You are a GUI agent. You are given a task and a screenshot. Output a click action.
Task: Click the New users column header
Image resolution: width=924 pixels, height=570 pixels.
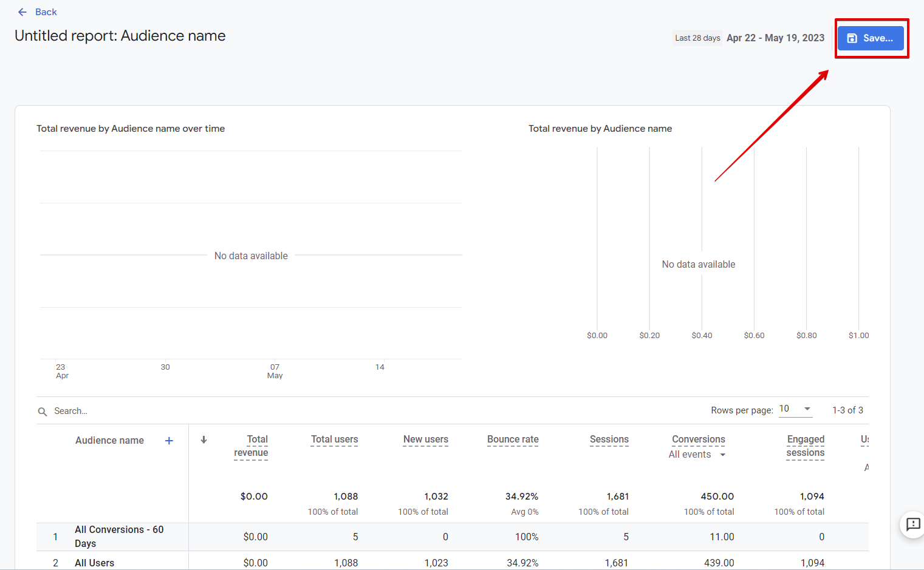coord(425,439)
